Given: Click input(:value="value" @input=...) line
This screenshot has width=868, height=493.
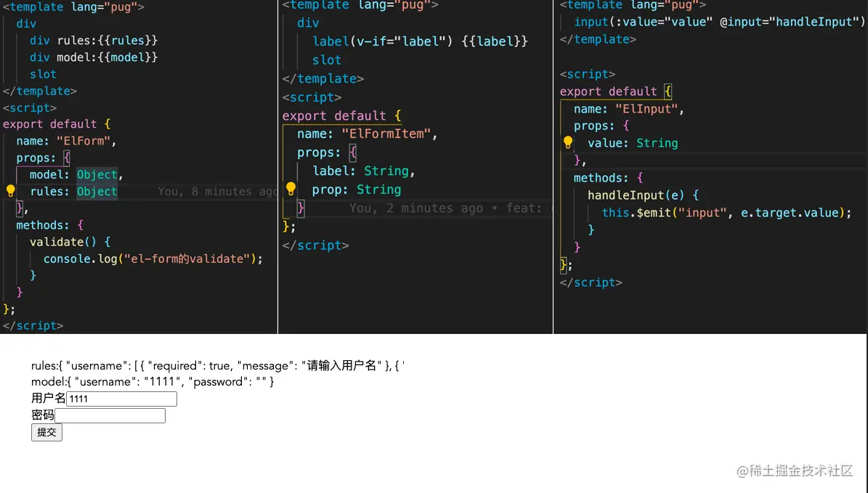Looking at the screenshot, I should tap(719, 22).
